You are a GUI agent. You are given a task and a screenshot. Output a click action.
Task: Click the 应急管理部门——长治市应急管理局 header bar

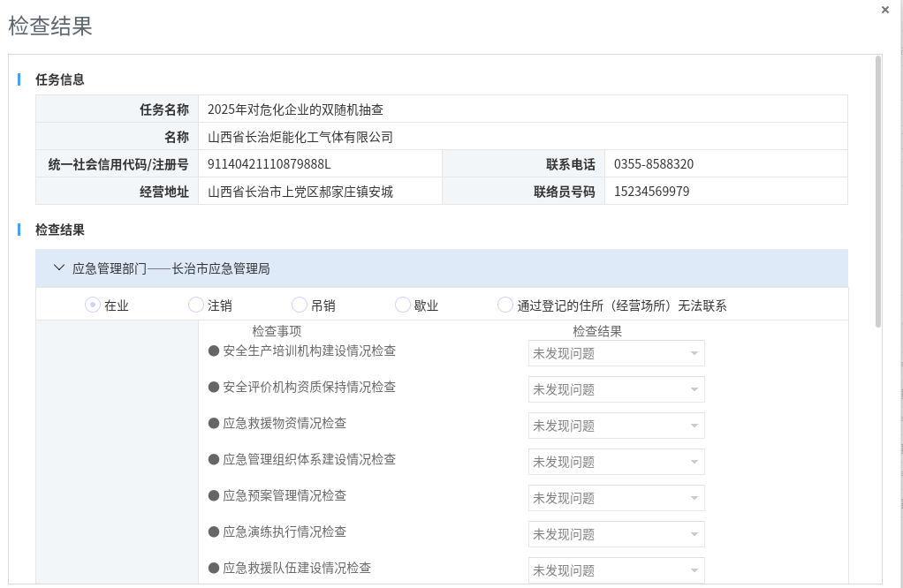(442, 268)
